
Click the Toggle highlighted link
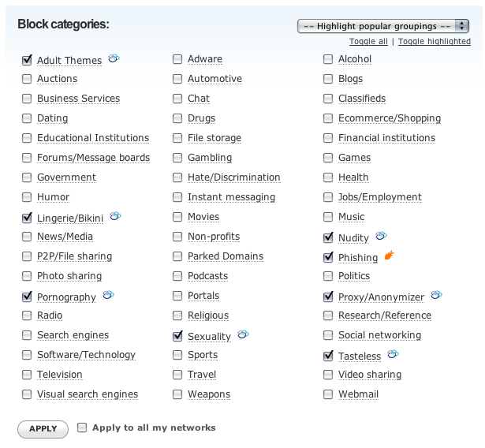435,42
